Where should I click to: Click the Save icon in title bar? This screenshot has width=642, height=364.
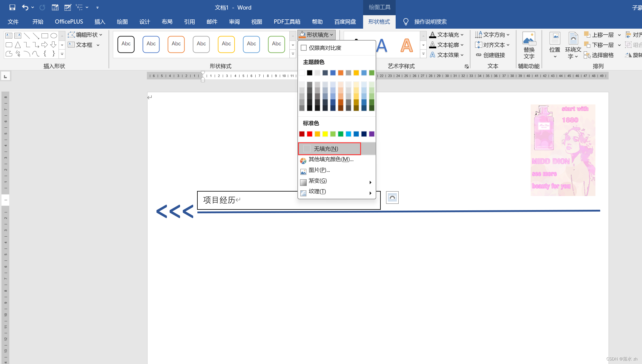(12, 7)
